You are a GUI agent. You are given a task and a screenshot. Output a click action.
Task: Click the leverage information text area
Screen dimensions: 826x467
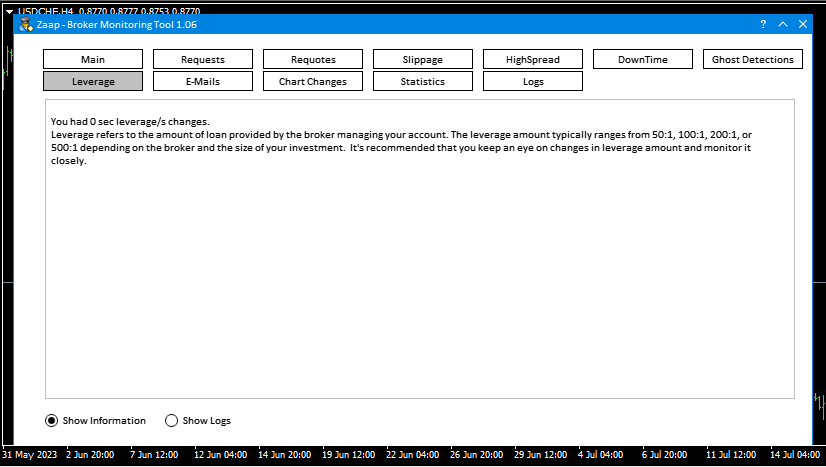pyautogui.click(x=420, y=249)
